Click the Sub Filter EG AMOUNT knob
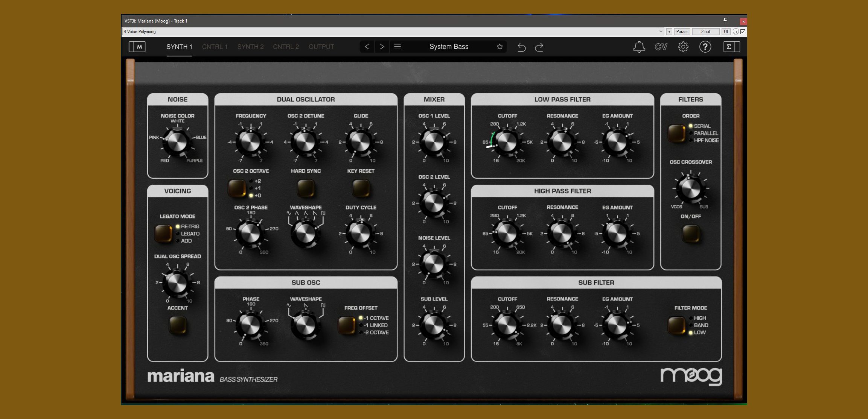 coord(617,325)
